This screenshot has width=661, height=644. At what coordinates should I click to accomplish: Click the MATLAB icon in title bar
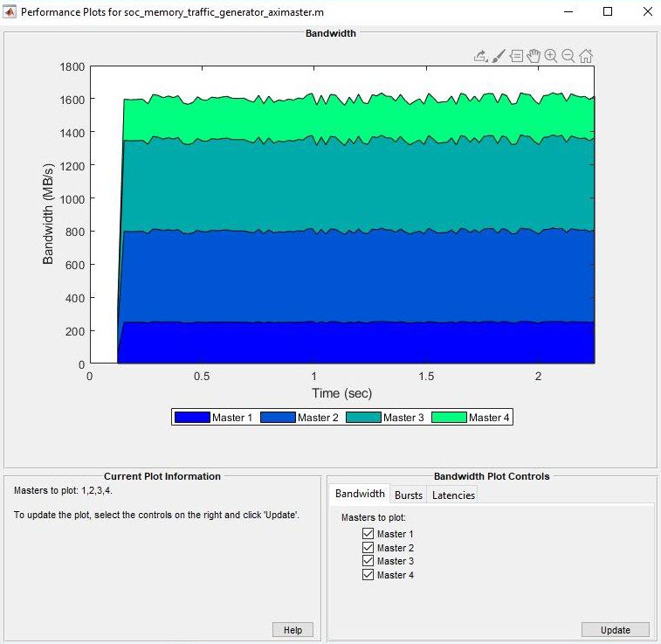click(x=10, y=12)
